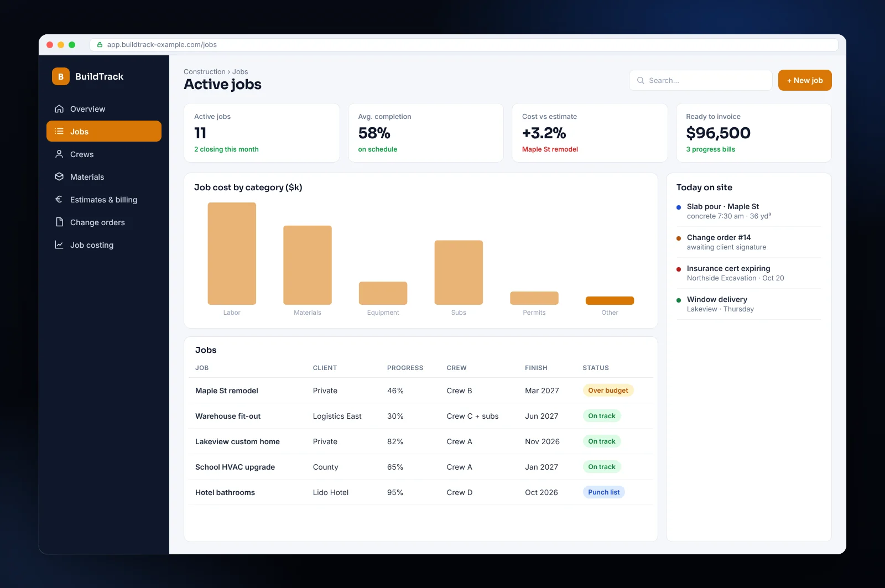Click the Over budget status badge

(608, 391)
